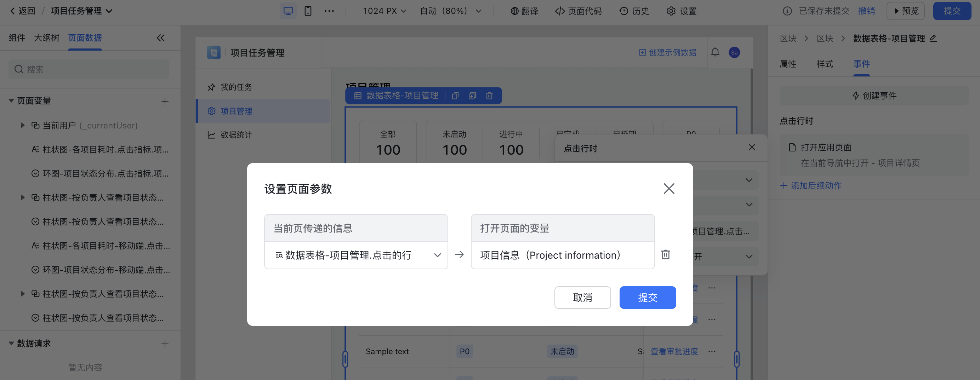Click the save status info icon

pyautogui.click(x=787, y=11)
